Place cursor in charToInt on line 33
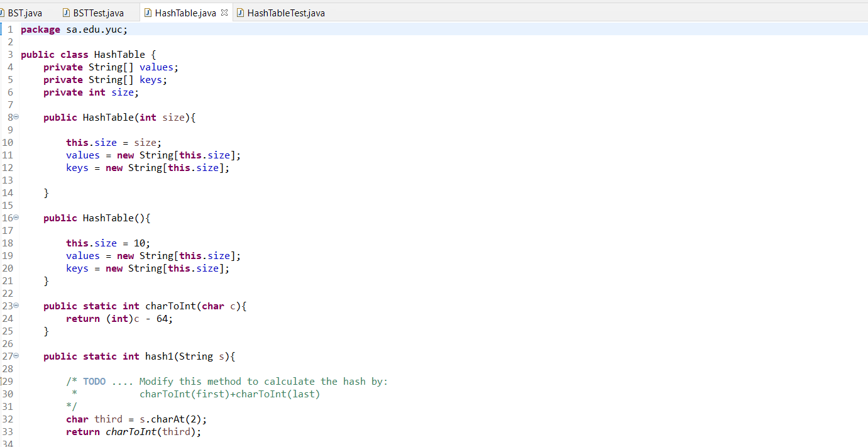868x447 pixels. tap(130, 431)
